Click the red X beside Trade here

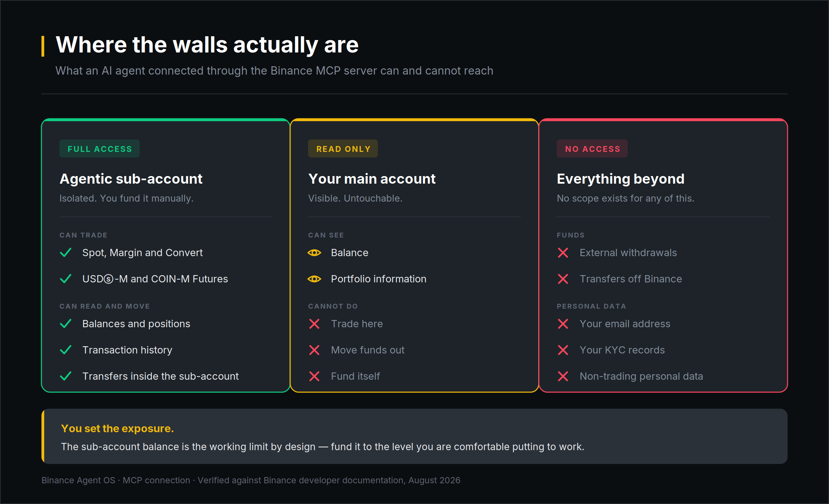pyautogui.click(x=314, y=324)
